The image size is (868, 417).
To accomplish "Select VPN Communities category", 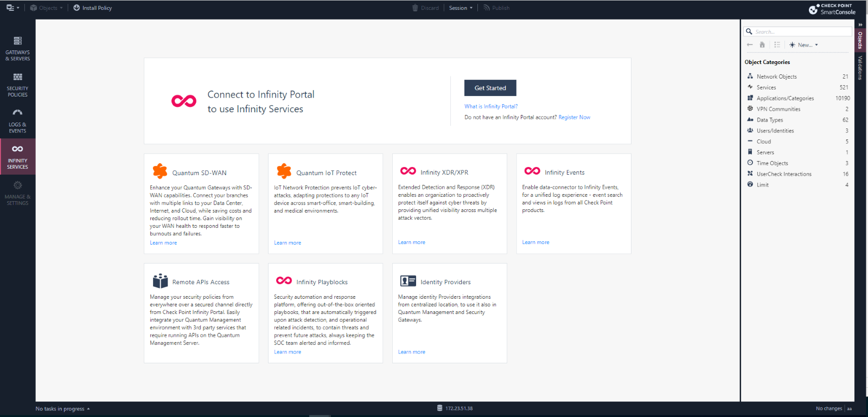I will (x=797, y=109).
